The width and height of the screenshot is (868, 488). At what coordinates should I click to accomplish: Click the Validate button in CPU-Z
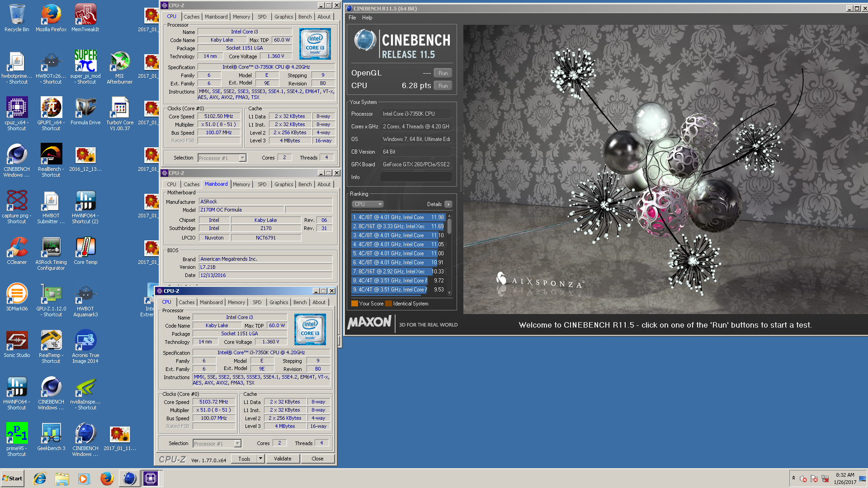coord(283,459)
